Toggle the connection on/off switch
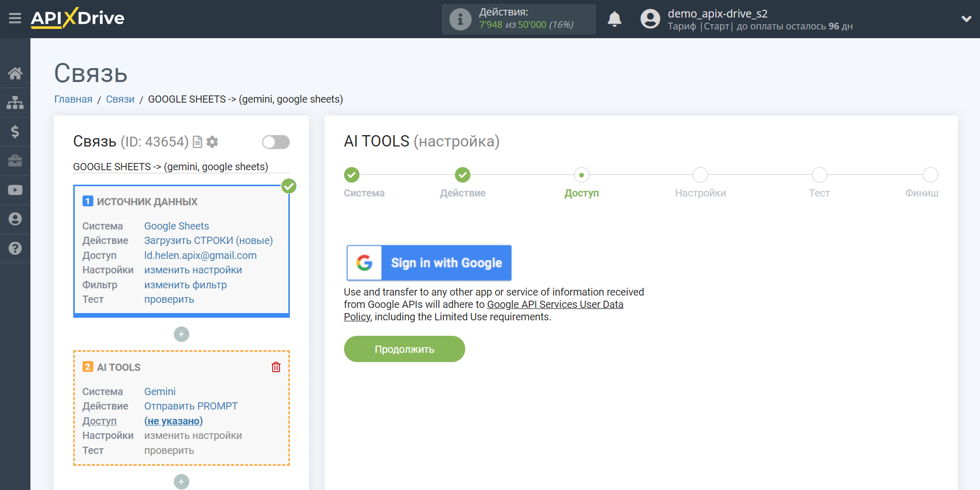The width and height of the screenshot is (980, 490). click(275, 142)
